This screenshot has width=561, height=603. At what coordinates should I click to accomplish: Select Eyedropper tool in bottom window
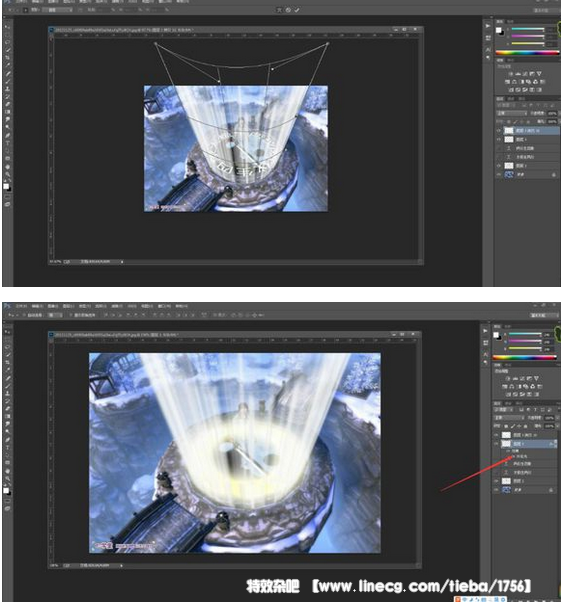point(8,370)
